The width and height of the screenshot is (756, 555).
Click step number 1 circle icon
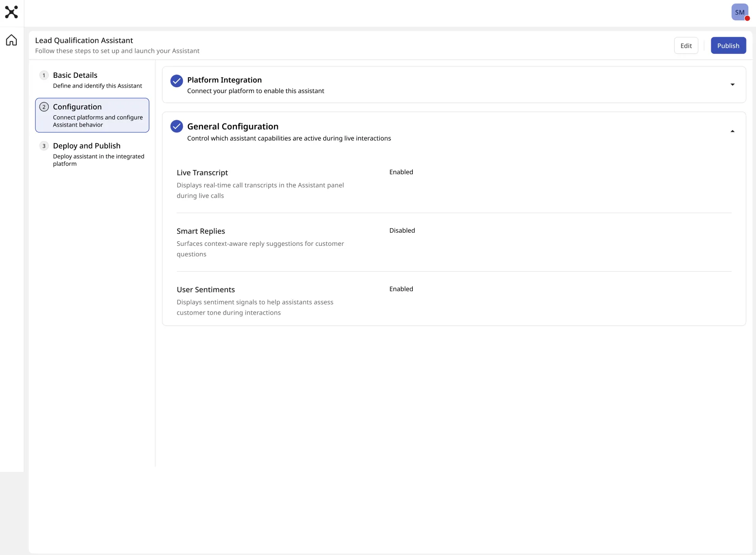pos(44,75)
